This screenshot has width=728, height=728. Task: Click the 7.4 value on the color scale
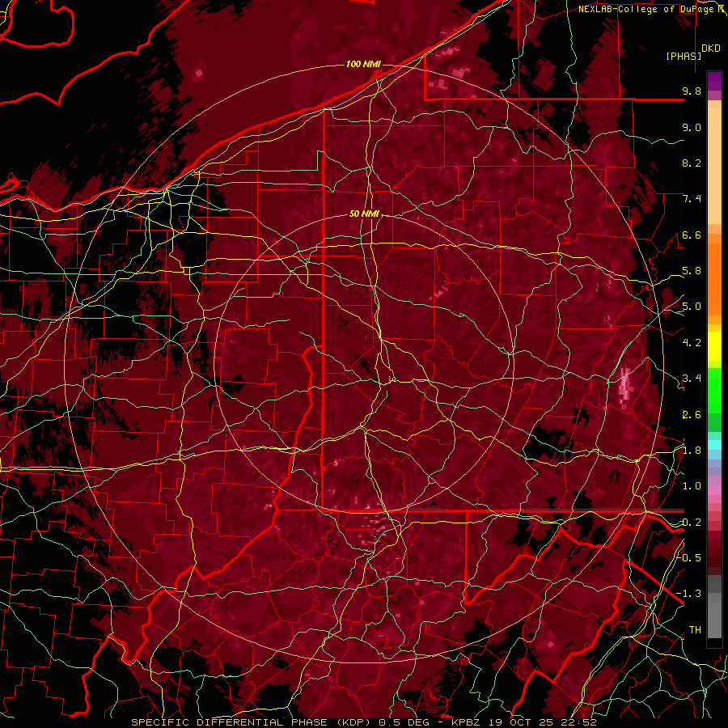point(692,199)
